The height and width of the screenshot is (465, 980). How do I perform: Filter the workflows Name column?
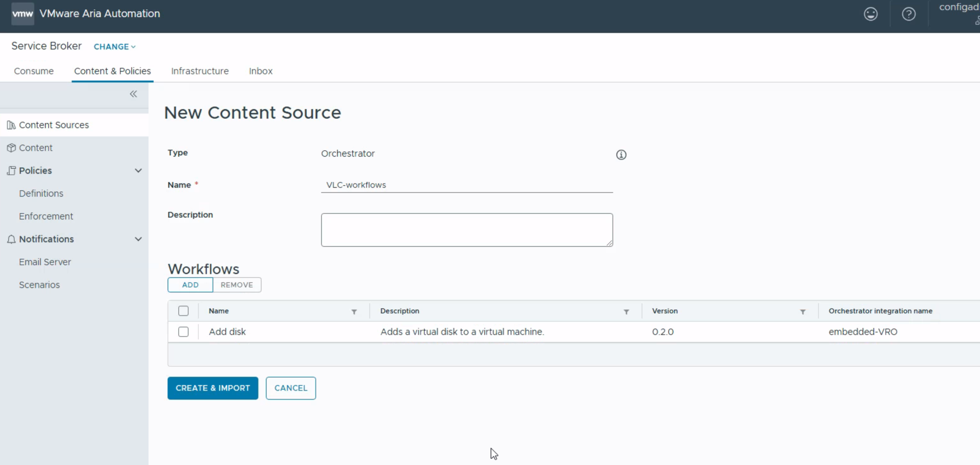click(x=354, y=312)
